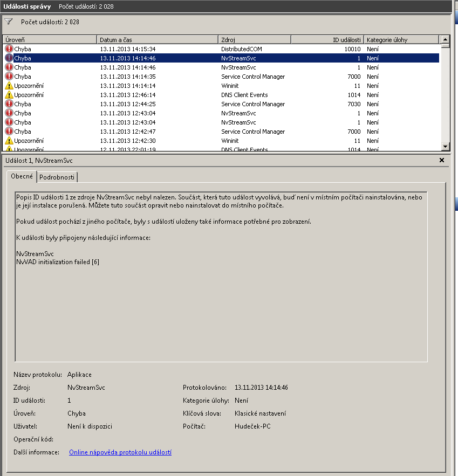Click the event ID 10010 cell

pos(352,49)
